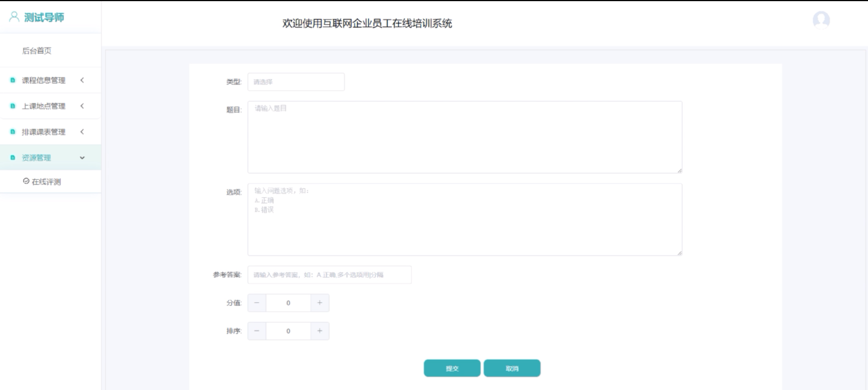Collapse the 资源管理 menu arrow
Image resolution: width=868 pixels, height=390 pixels.
tap(82, 158)
